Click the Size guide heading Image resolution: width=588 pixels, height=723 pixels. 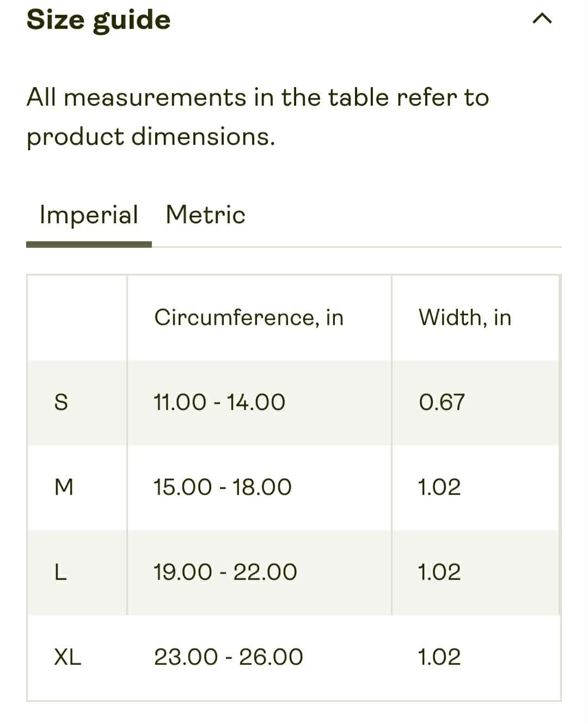point(99,20)
